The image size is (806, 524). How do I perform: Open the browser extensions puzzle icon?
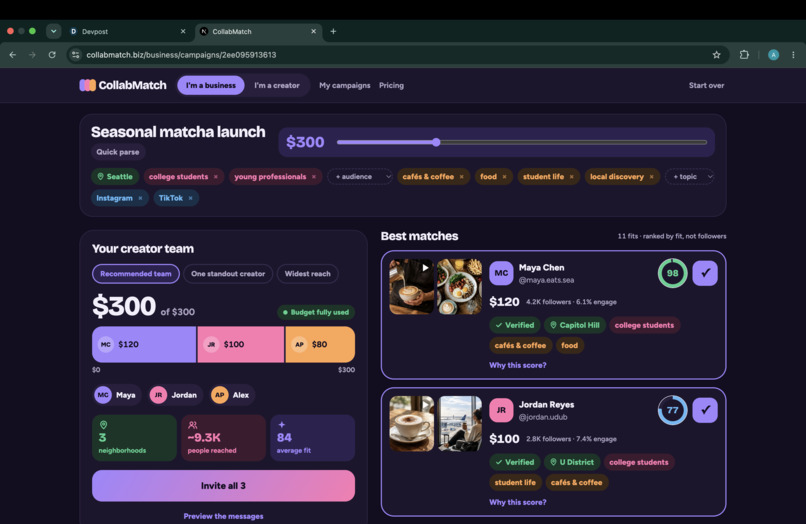coord(744,55)
